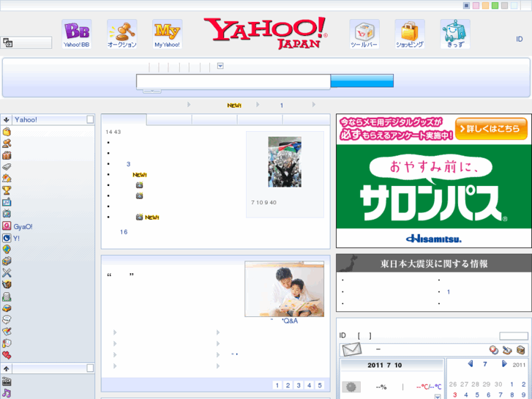Pick the orange theme swatch
The height and width of the screenshot is (399, 532).
(x=485, y=5)
